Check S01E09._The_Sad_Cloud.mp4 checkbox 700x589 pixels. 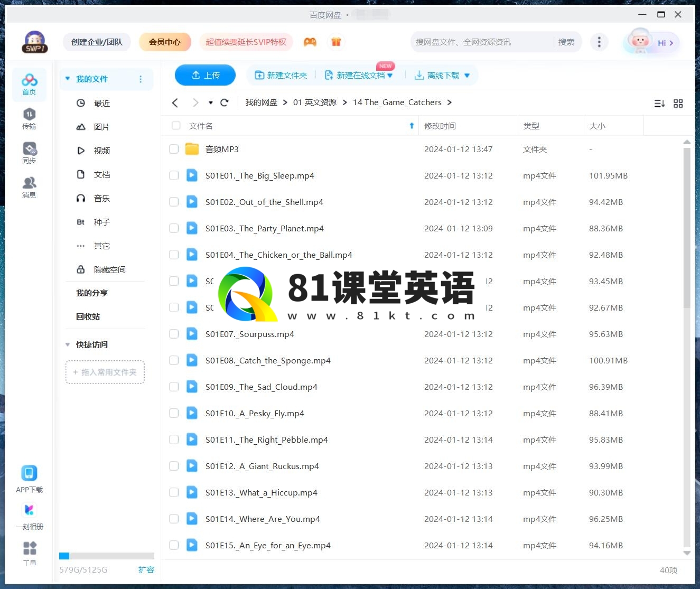[x=174, y=387]
